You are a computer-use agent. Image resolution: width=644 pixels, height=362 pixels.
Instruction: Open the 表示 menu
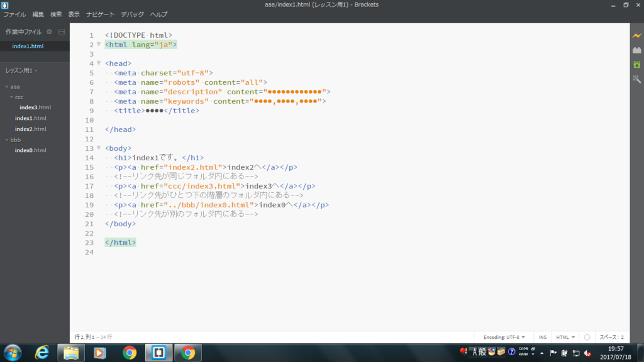click(x=74, y=14)
